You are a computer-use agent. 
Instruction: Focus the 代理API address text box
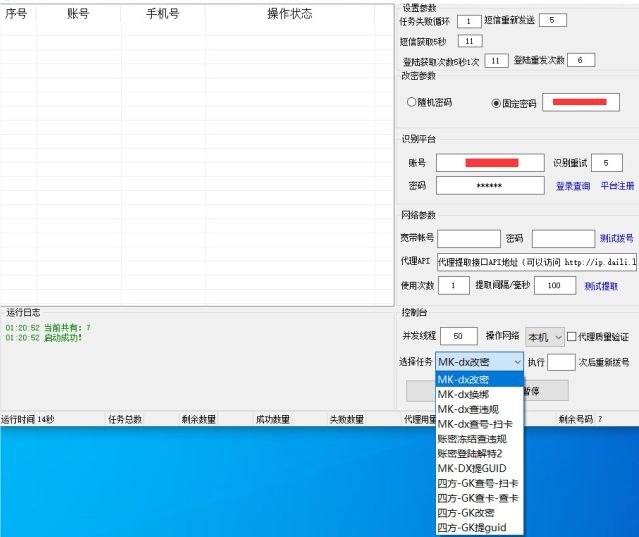pyautogui.click(x=536, y=262)
